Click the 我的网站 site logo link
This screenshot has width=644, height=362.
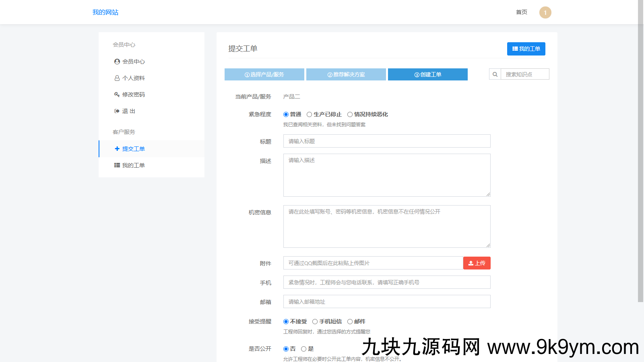[x=105, y=12]
